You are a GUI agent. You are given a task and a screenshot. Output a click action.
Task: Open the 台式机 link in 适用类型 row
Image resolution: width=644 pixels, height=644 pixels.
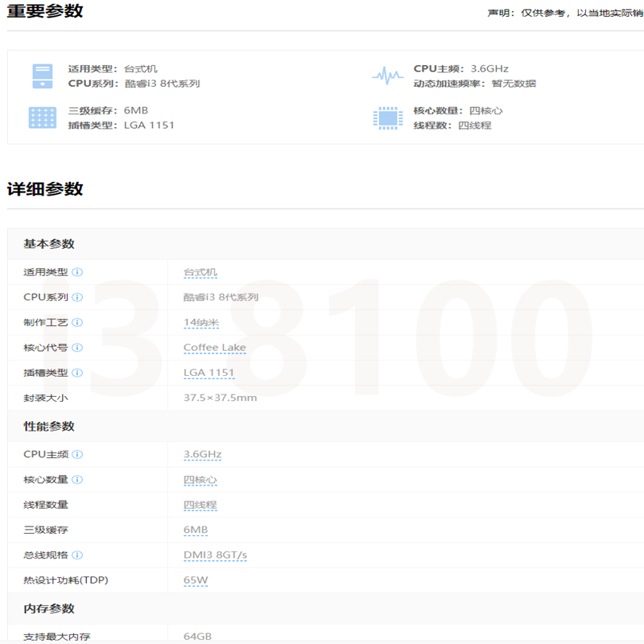coord(200,272)
